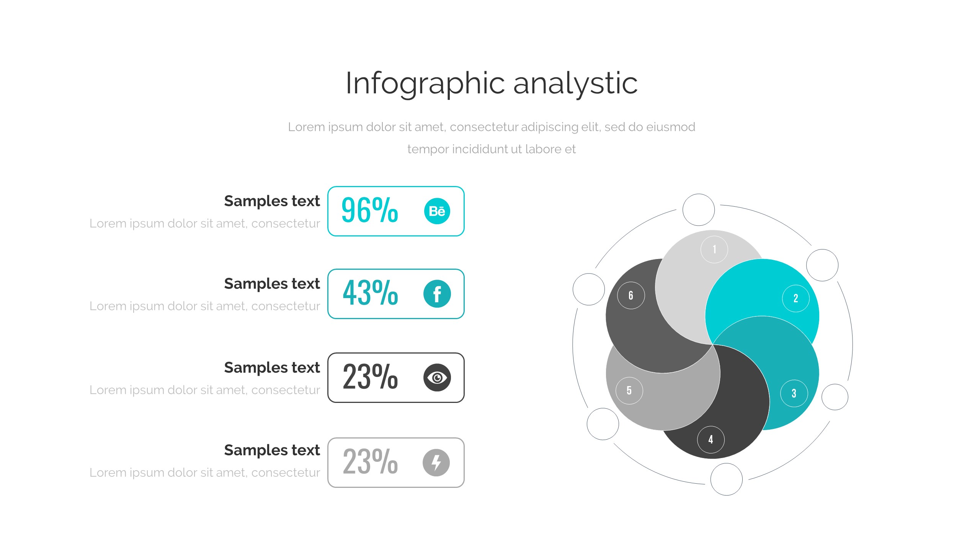Viewport: 980px width, 551px height.
Task: Click the 43% percentage text
Action: point(370,293)
